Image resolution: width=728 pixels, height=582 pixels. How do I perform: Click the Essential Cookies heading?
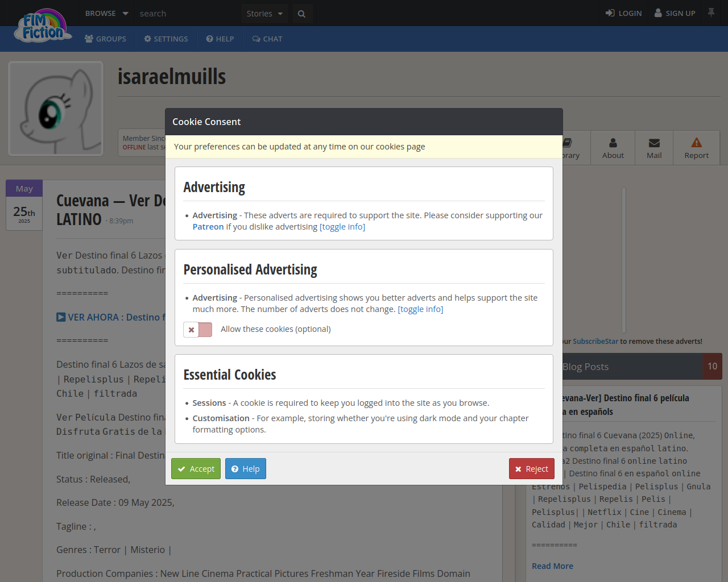(230, 375)
